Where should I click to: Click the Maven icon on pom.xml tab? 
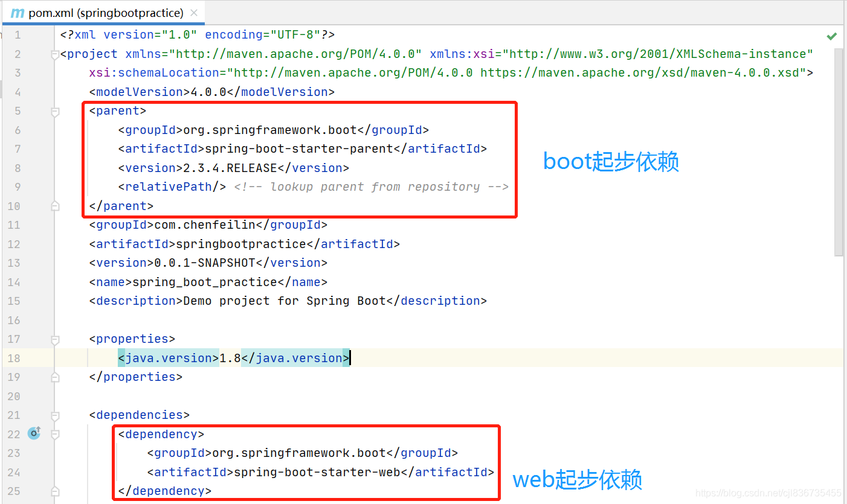(x=18, y=13)
